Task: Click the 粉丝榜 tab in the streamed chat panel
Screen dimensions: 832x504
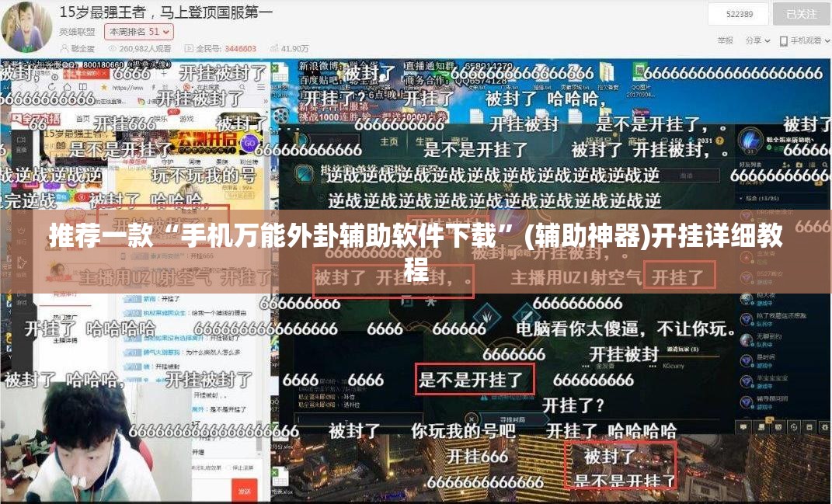Action: (249, 162)
